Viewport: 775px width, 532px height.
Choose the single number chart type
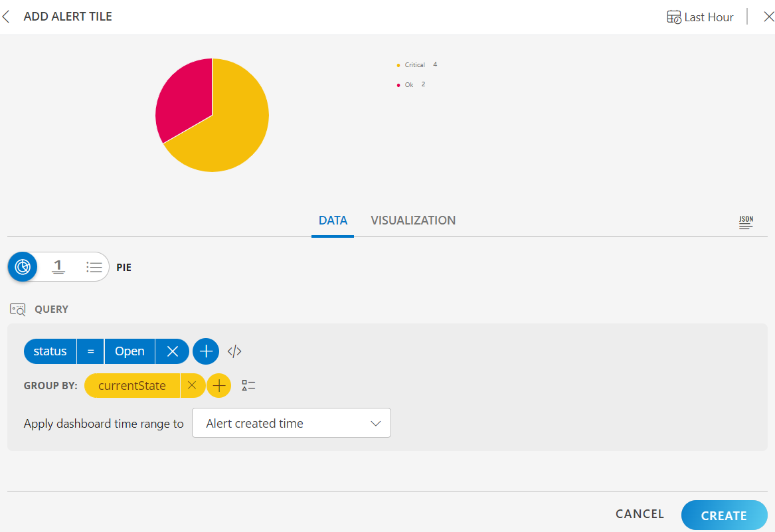pos(58,267)
